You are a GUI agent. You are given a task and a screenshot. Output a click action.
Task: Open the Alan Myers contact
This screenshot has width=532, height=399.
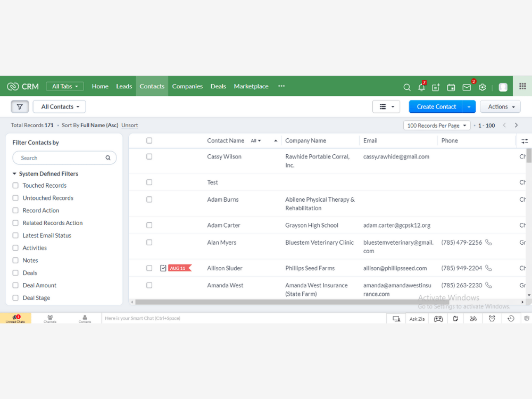221,243
